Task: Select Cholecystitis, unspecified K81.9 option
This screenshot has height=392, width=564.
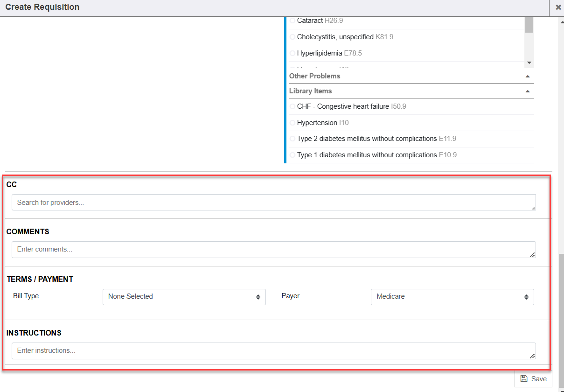Action: point(292,37)
